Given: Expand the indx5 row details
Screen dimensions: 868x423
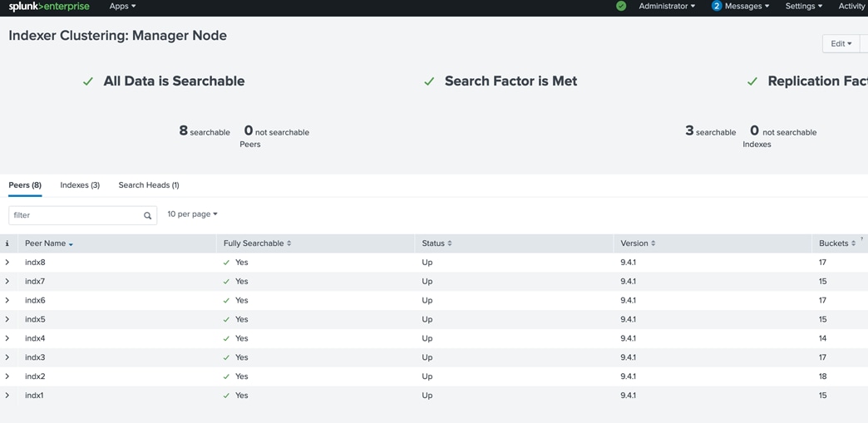Looking at the screenshot, I should (x=7, y=319).
